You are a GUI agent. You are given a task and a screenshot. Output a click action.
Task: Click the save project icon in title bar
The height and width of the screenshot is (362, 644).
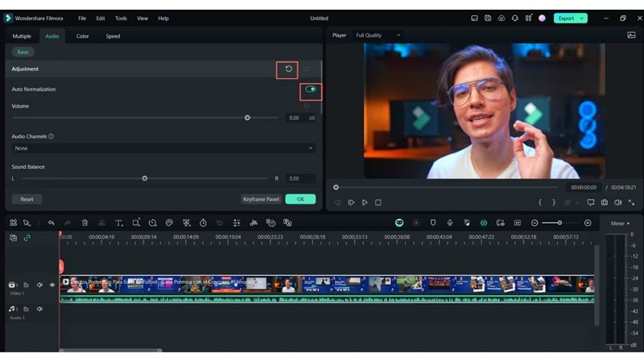(488, 18)
